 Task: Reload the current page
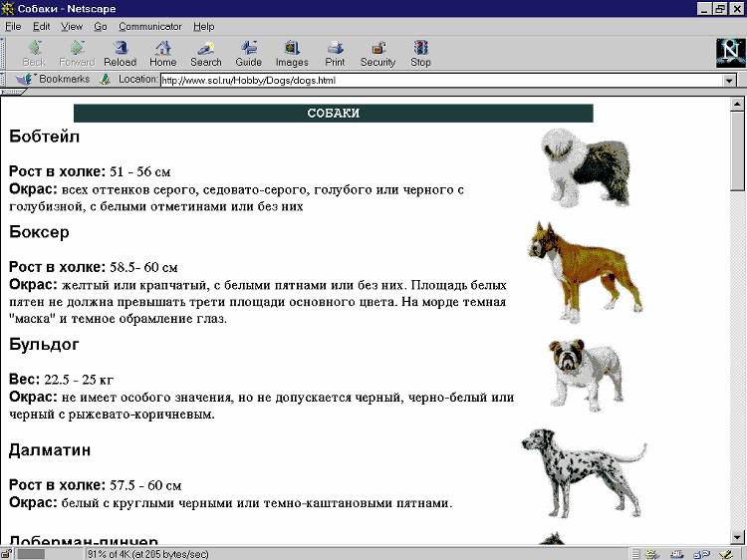(x=121, y=54)
